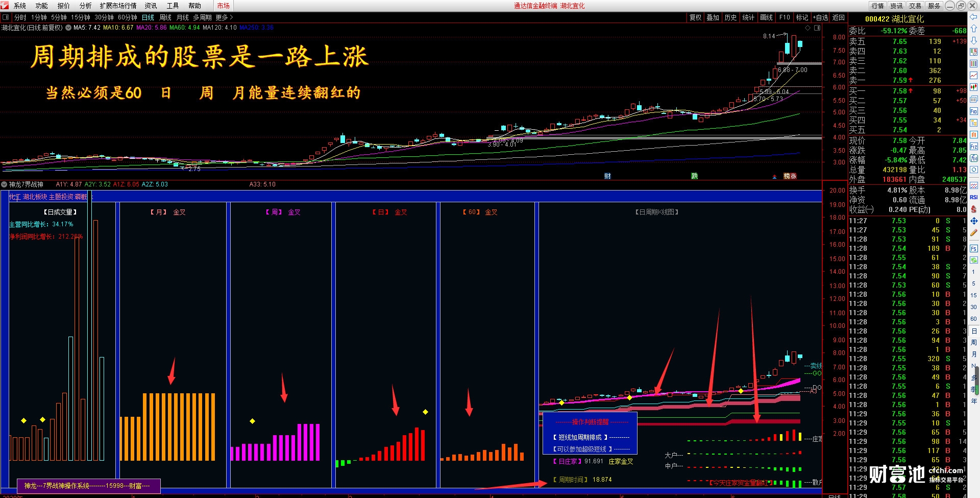Toggle the 叠加 overlay button
This screenshot has height=498, width=980.
pyautogui.click(x=713, y=17)
